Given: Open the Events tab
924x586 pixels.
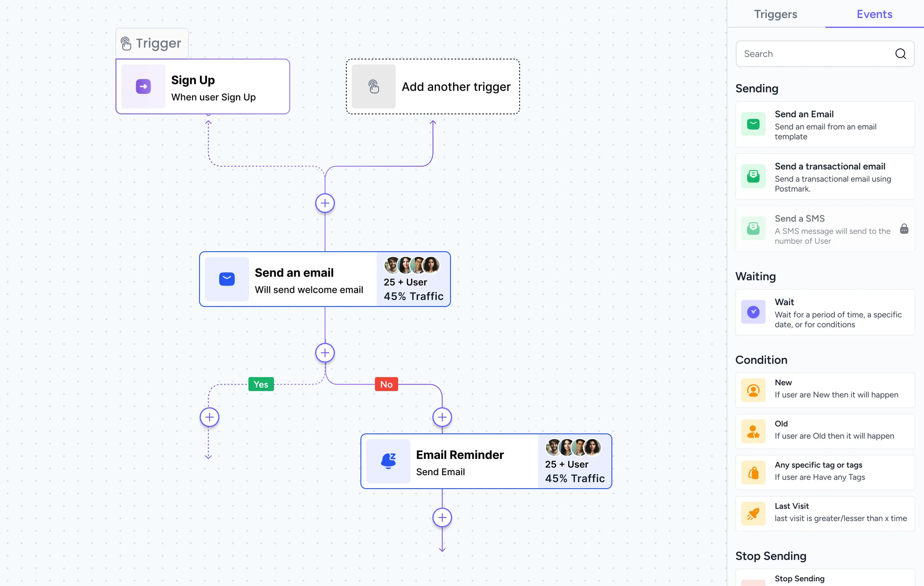Looking at the screenshot, I should (x=874, y=14).
